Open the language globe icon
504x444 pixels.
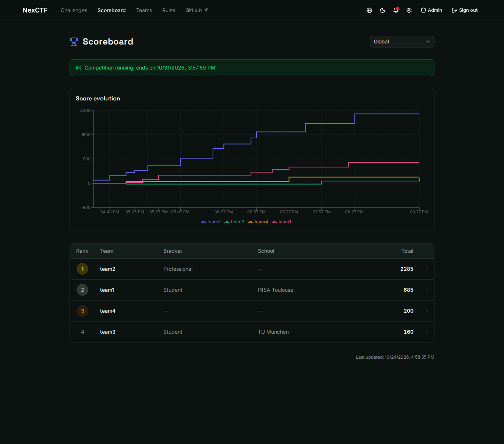(369, 10)
